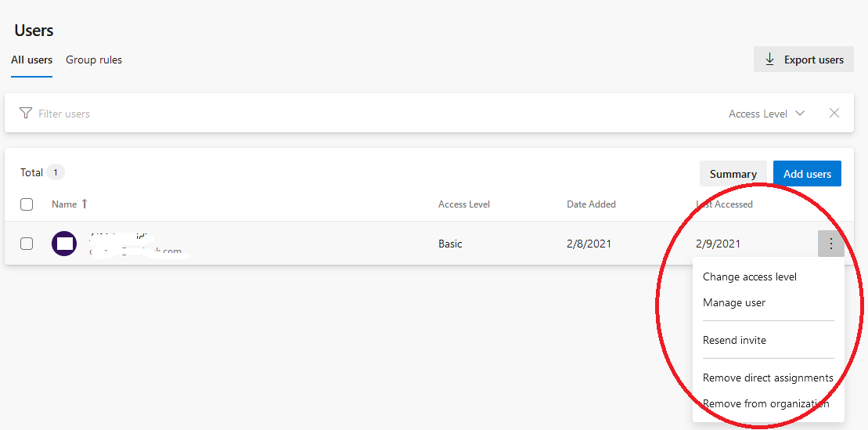Select Remove direct assignments option
868x430 pixels.
[768, 378]
